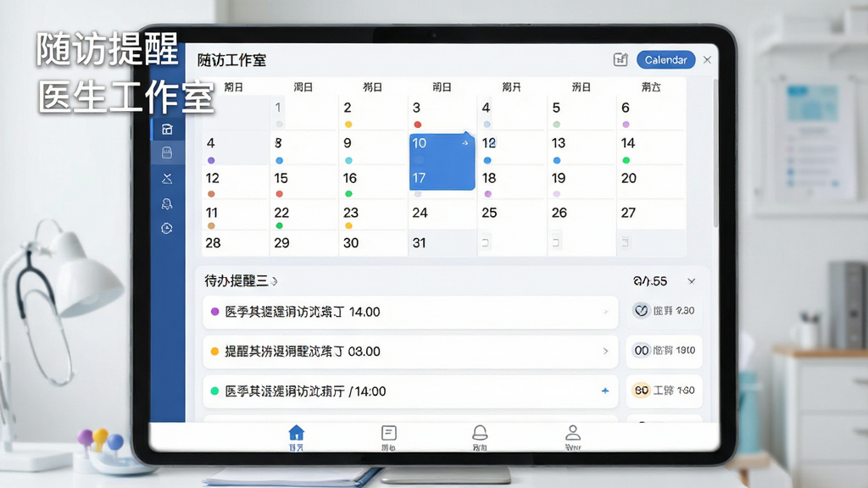This screenshot has width=868, height=488.
Task: Expand chevron on the 03.00 reminder row
Action: 605,352
